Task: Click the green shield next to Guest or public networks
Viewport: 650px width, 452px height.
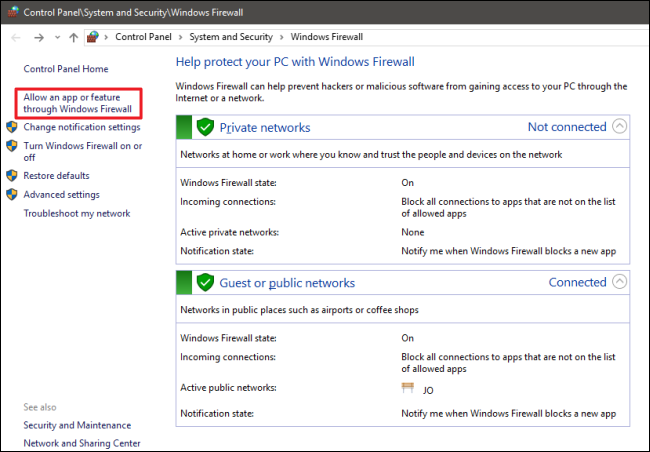Action: click(x=205, y=283)
